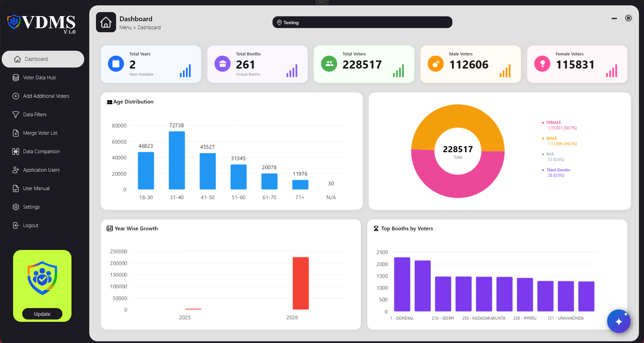Click the Dashboard breadcrumb link

(x=149, y=28)
